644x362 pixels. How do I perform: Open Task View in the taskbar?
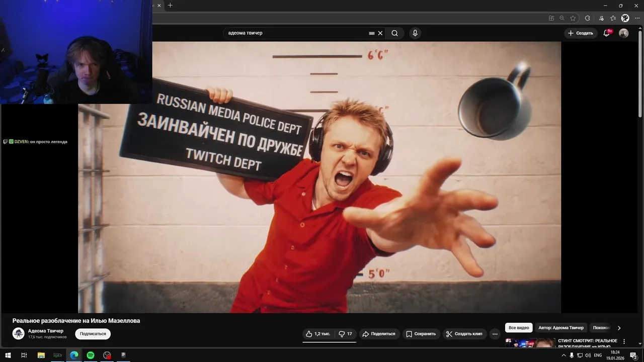pyautogui.click(x=24, y=355)
